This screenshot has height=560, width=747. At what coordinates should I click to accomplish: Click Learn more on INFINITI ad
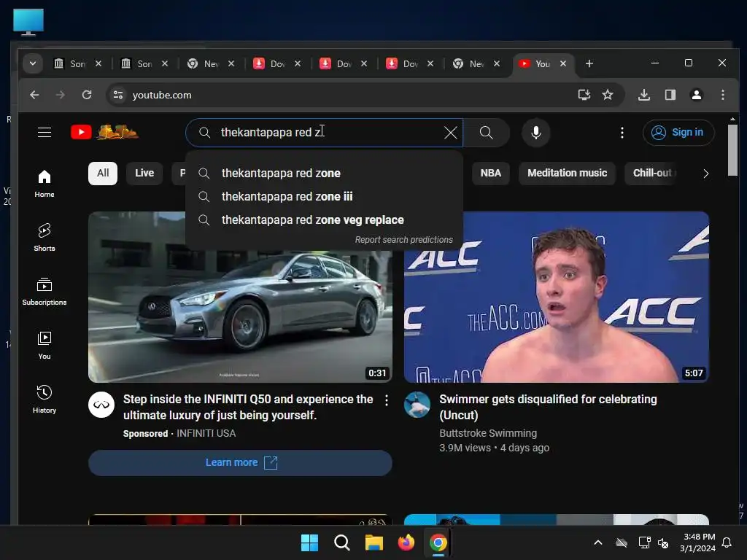pyautogui.click(x=240, y=462)
